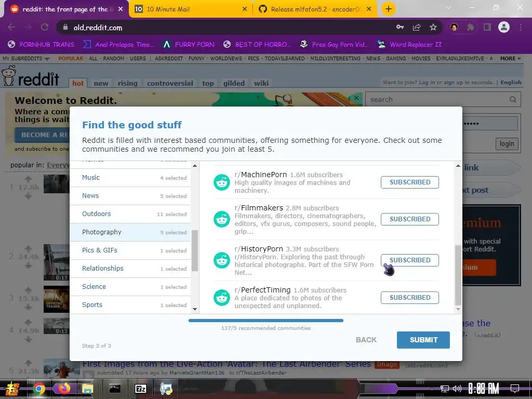The height and width of the screenshot is (399, 532).
Task: Click the old.reddit.com address bar
Action: (224, 28)
